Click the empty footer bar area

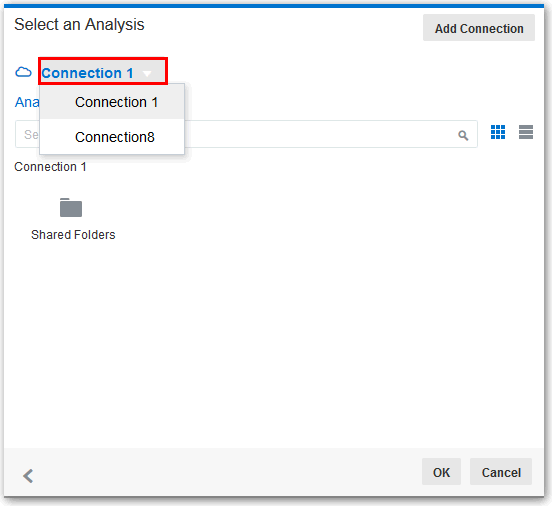[225, 472]
